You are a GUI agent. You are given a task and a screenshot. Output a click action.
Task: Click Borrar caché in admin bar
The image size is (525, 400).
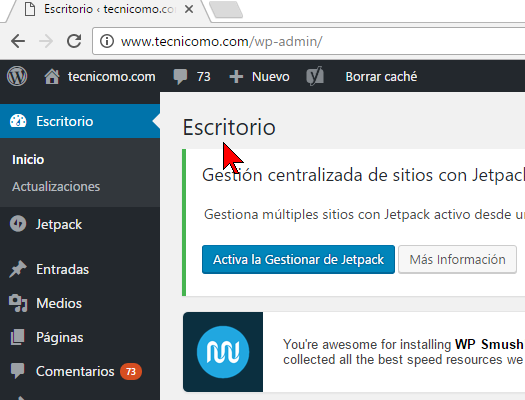[x=381, y=77]
